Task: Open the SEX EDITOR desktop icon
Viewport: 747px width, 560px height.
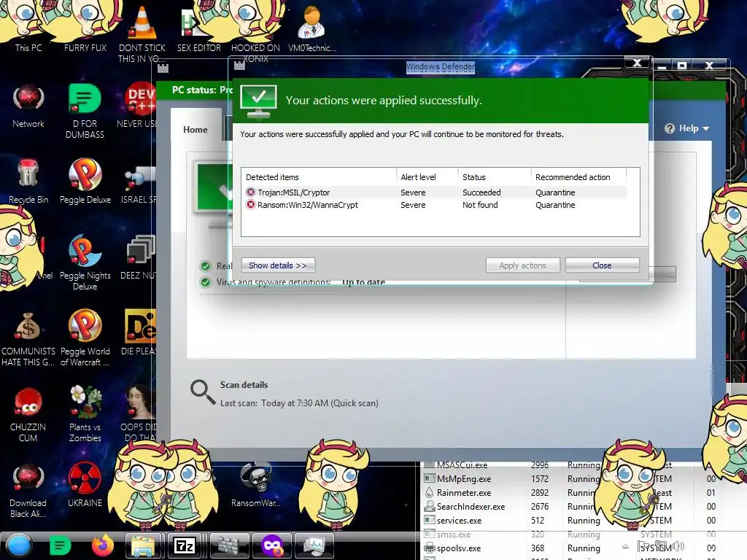Action: (x=199, y=28)
